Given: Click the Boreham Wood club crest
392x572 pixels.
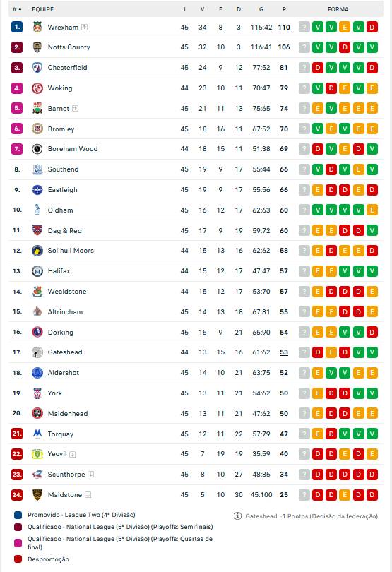Looking at the screenshot, I should [37, 149].
